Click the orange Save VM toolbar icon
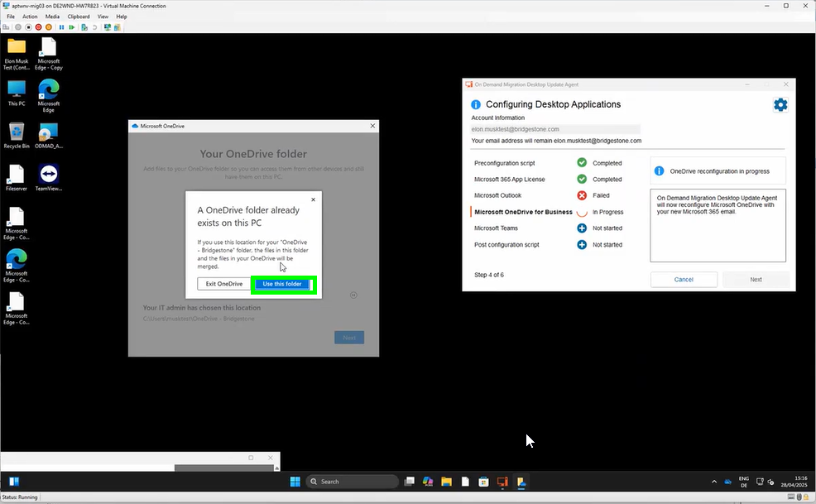 pos(49,27)
